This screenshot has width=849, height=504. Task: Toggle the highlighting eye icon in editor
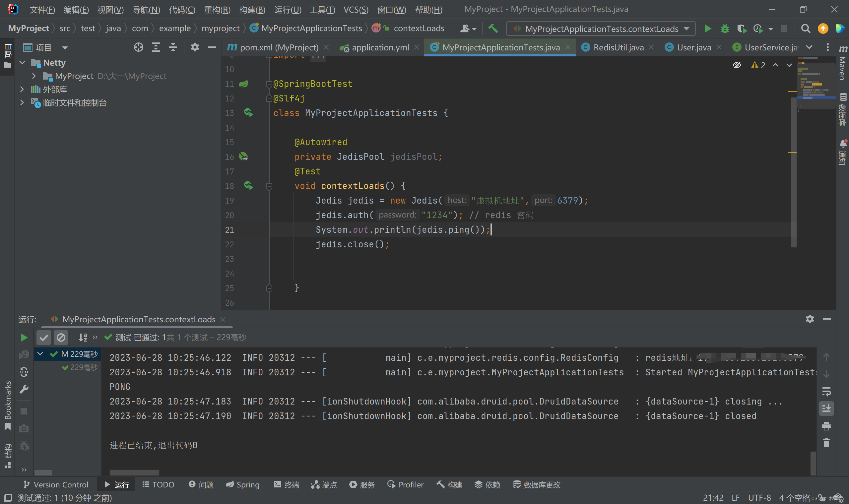click(737, 65)
